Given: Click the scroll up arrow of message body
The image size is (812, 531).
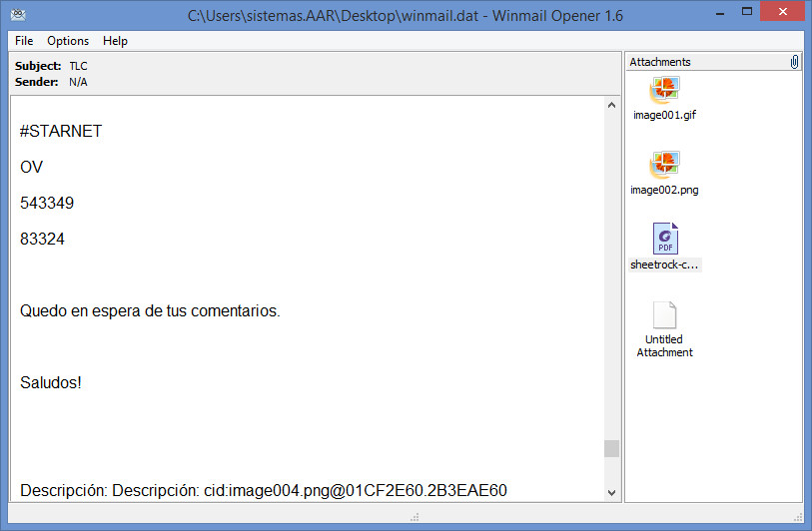Looking at the screenshot, I should coord(611,105).
